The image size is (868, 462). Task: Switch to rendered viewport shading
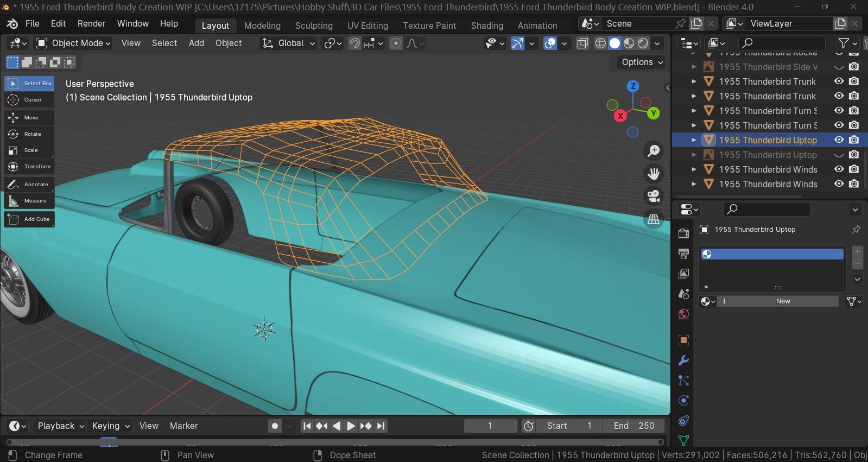coord(643,43)
